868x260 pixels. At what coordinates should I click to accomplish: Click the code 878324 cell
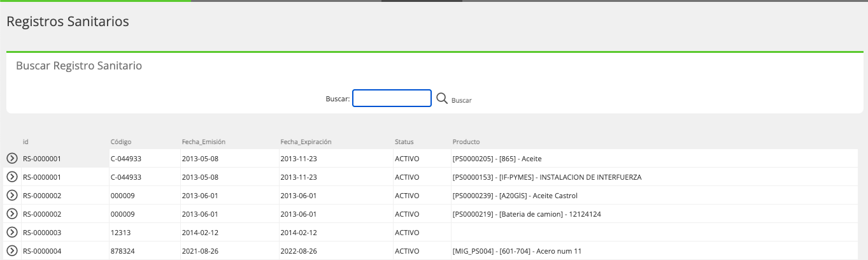pyautogui.click(x=122, y=251)
